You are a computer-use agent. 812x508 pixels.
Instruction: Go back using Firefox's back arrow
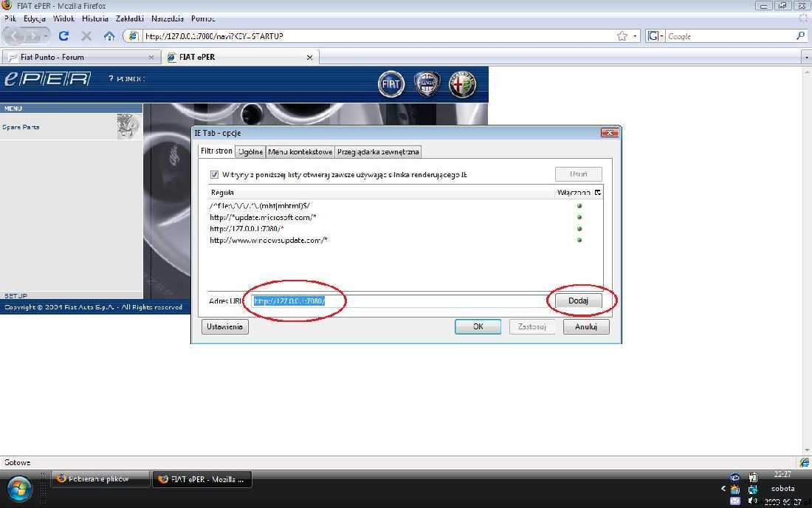tap(14, 35)
